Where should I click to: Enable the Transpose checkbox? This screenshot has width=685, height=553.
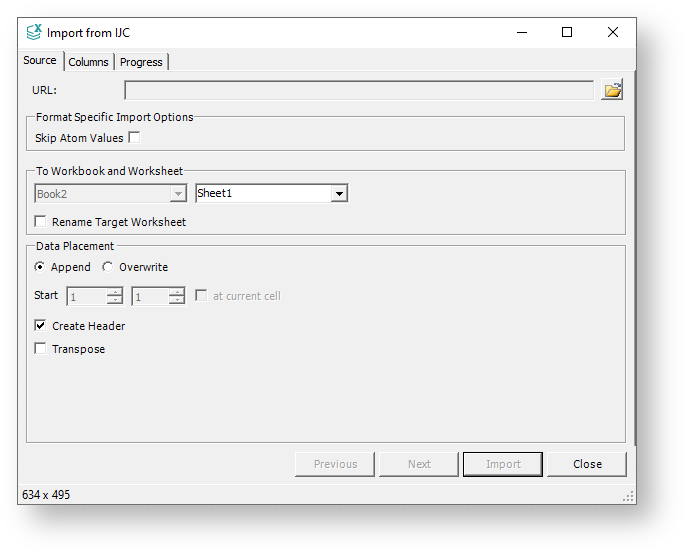(41, 349)
